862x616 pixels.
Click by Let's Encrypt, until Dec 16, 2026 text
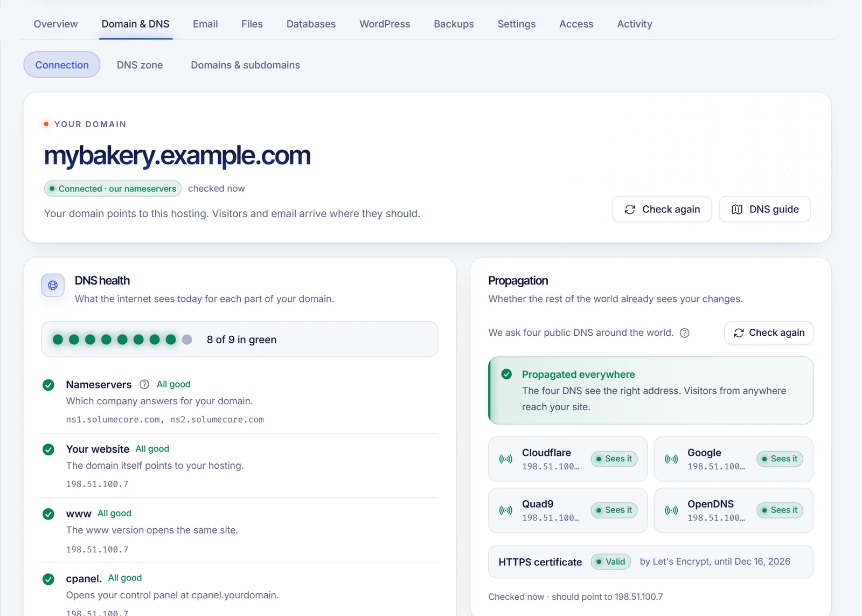(715, 562)
